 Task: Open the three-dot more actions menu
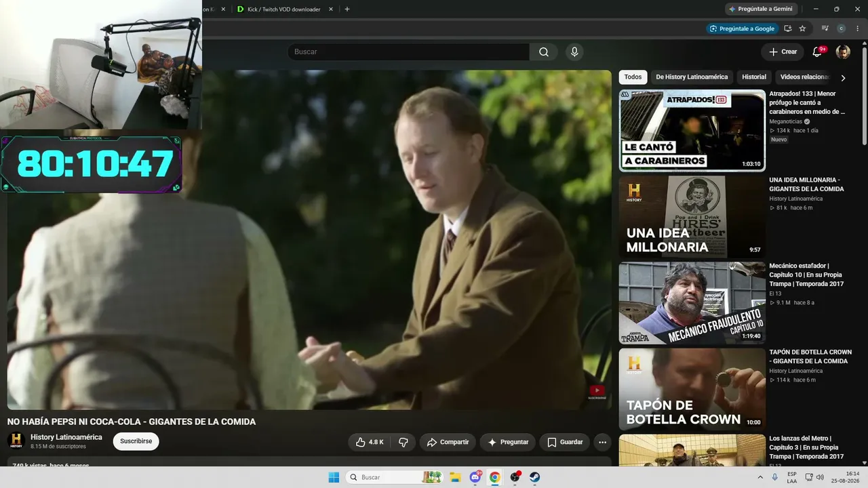coord(602,442)
